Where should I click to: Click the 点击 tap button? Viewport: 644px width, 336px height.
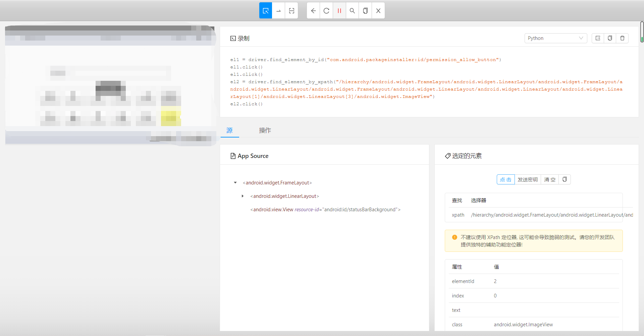click(505, 180)
